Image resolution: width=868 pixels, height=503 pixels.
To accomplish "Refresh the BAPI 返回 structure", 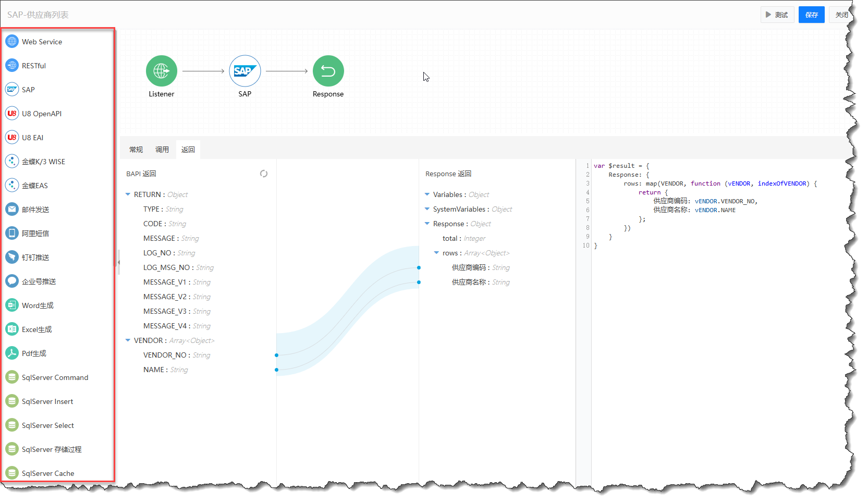I will [264, 174].
